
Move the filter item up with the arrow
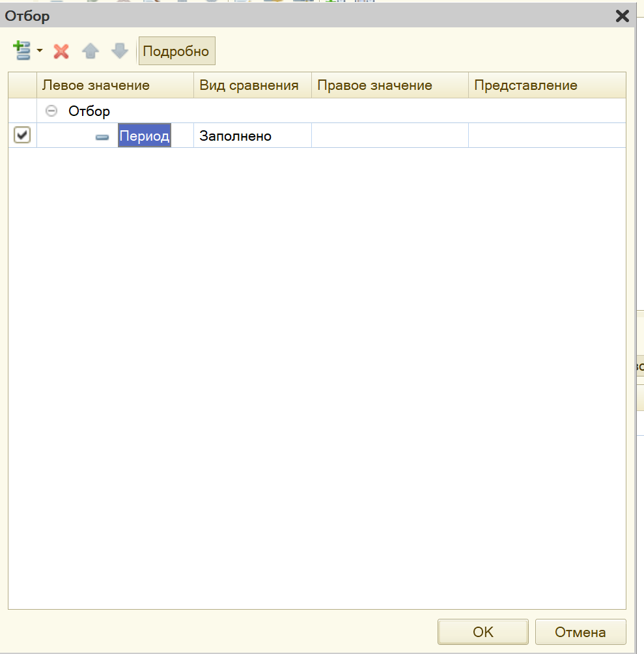(x=91, y=51)
